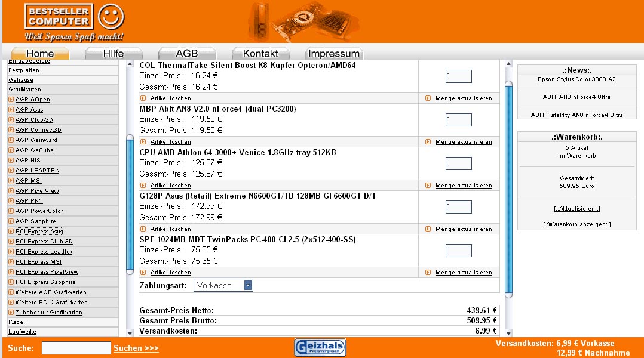Click delete icon for MBP Abit AN8 item
This screenshot has width=644, height=358.
click(143, 142)
